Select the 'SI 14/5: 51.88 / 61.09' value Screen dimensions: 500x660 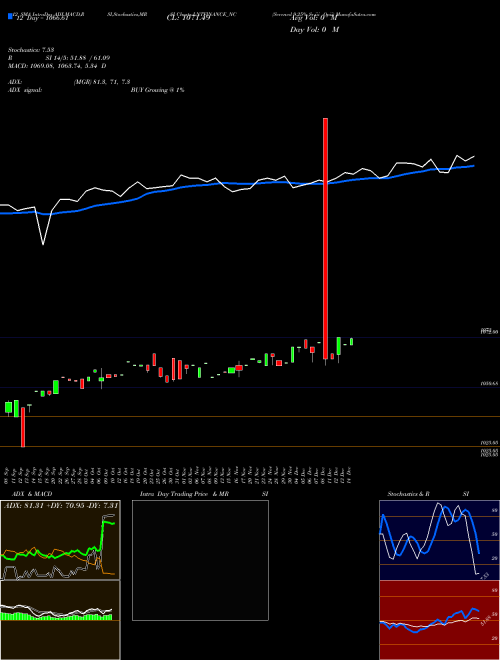point(78,58)
